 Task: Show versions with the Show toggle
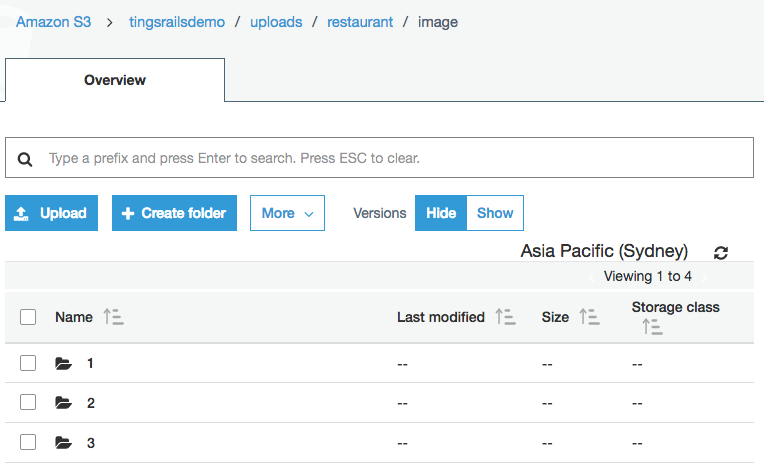click(x=495, y=213)
